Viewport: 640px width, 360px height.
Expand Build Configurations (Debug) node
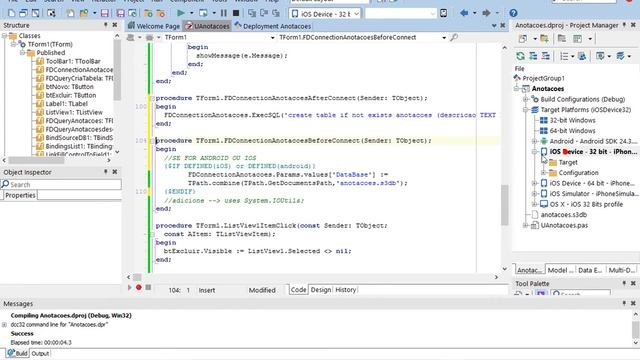(x=526, y=99)
